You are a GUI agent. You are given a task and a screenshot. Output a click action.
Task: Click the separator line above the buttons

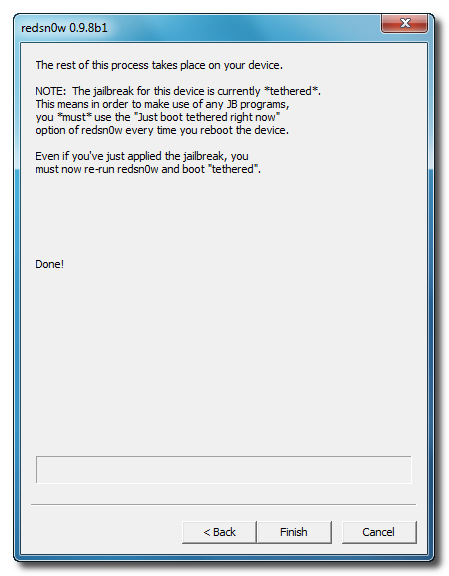[223, 505]
